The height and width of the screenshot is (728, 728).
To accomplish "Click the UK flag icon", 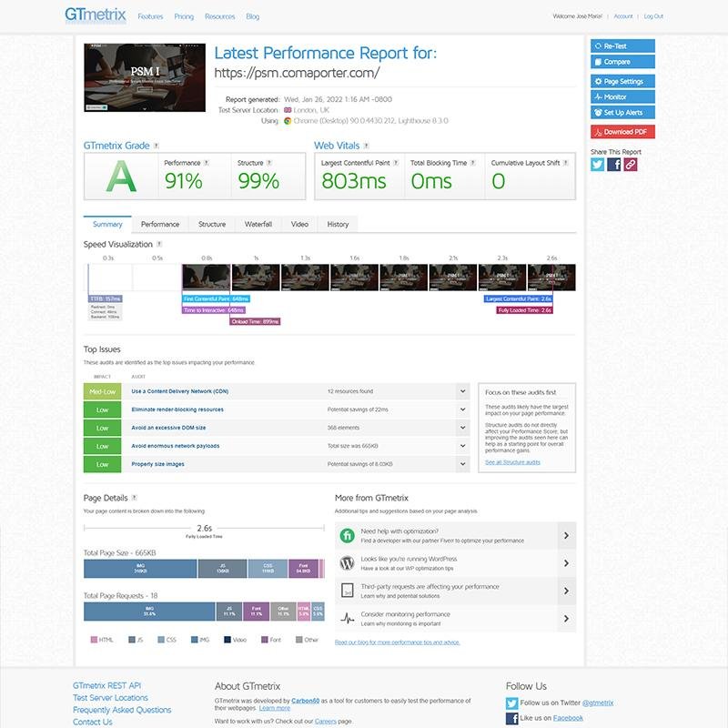I will click(x=288, y=110).
